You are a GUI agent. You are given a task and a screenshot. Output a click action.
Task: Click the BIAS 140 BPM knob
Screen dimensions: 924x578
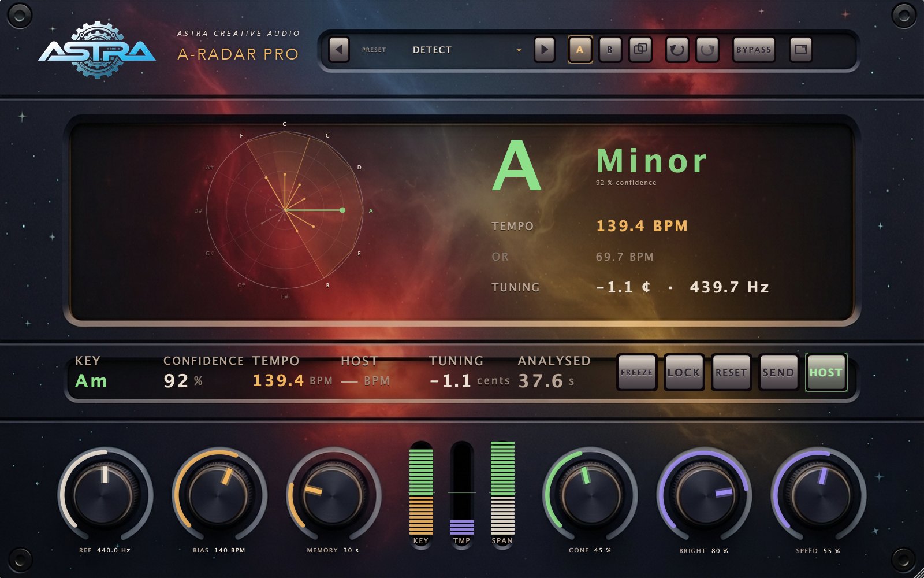(219, 495)
